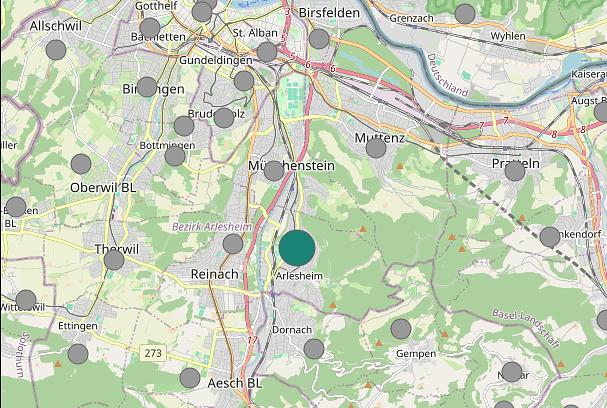607x408 pixels.
Task: Click the gray marker at Witterswil
Action: coord(26,300)
